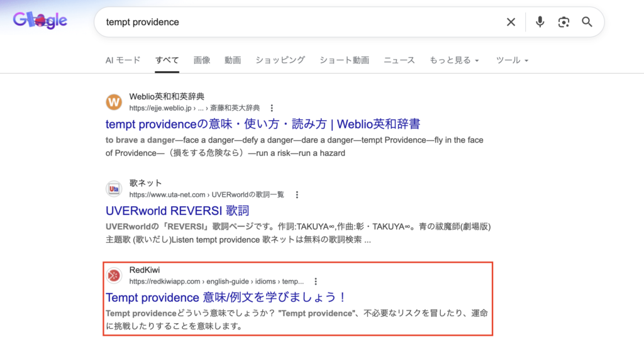Open UVERworld REVERSI 歌詞 link
Viewport: 644px width, 342px height.
click(177, 211)
